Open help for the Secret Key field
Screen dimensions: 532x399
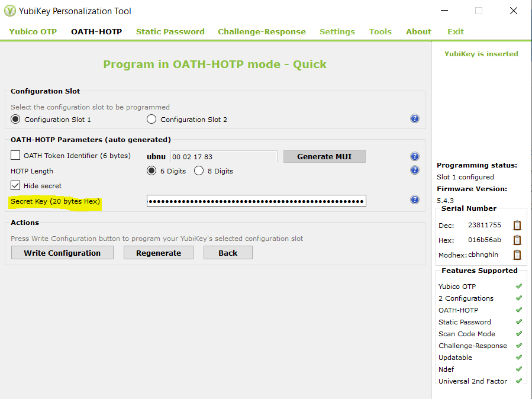(x=414, y=199)
